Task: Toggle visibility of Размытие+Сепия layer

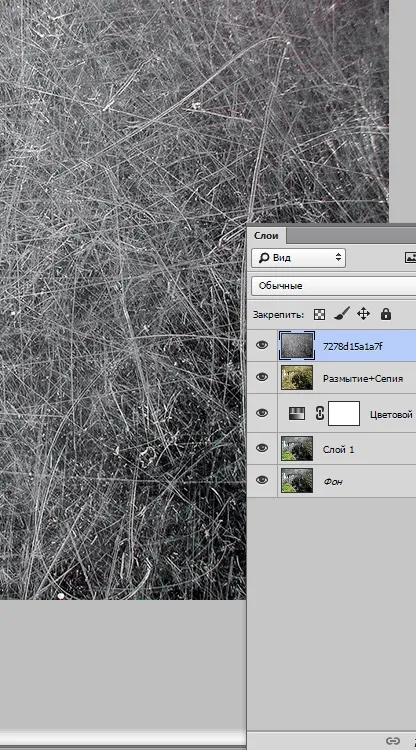Action: coord(262,377)
